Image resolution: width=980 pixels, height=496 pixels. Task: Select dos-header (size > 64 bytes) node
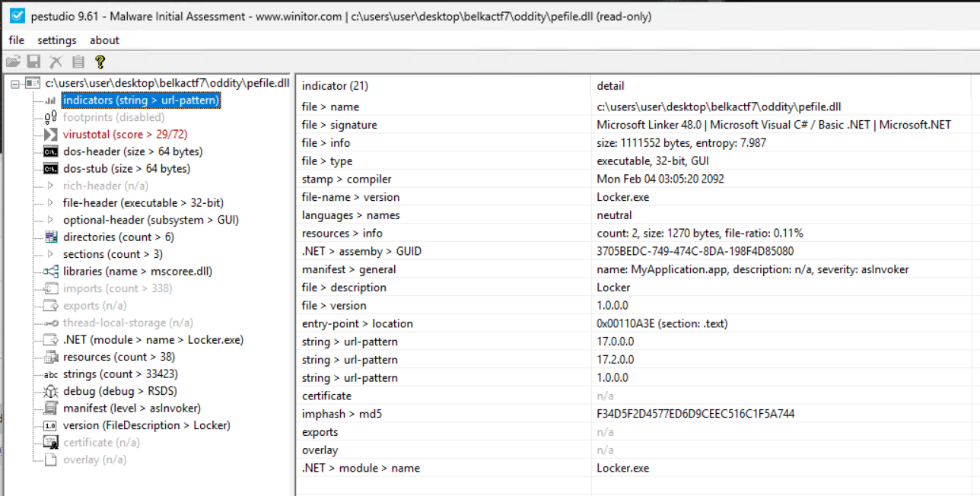tap(132, 151)
